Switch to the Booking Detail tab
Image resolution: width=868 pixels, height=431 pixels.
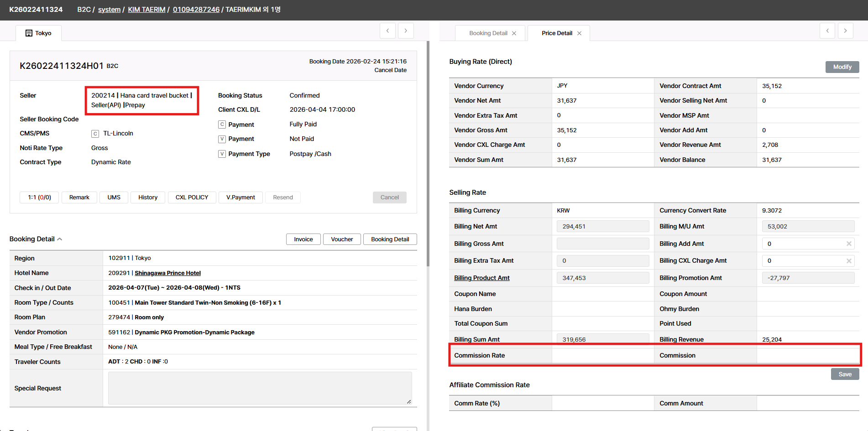pos(488,33)
